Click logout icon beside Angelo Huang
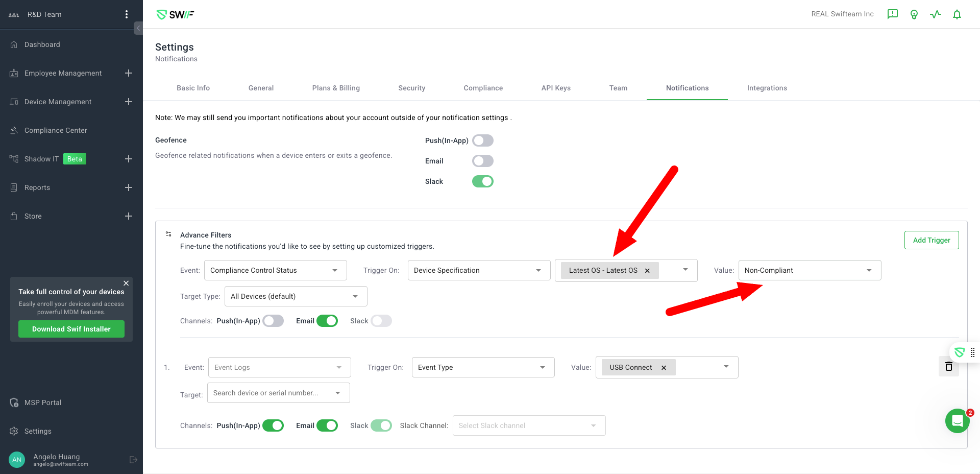980x474 pixels. (133, 460)
